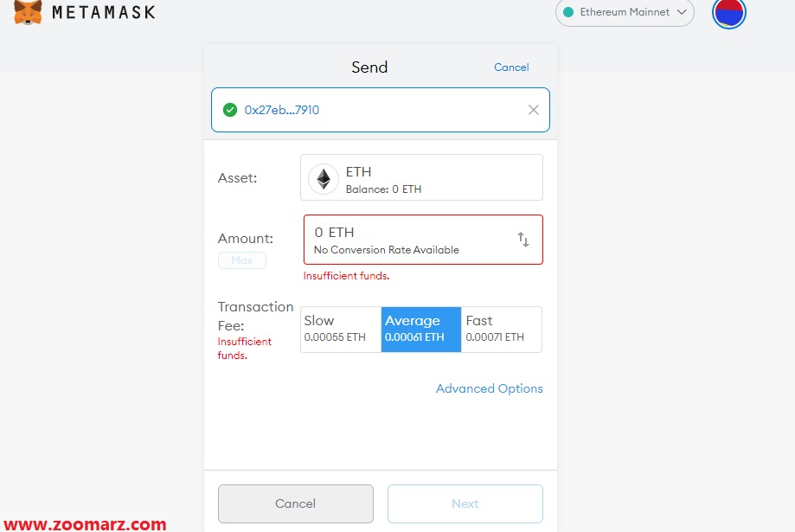
Task: Click the 0x27eb...7910 recipient address
Action: click(281, 110)
